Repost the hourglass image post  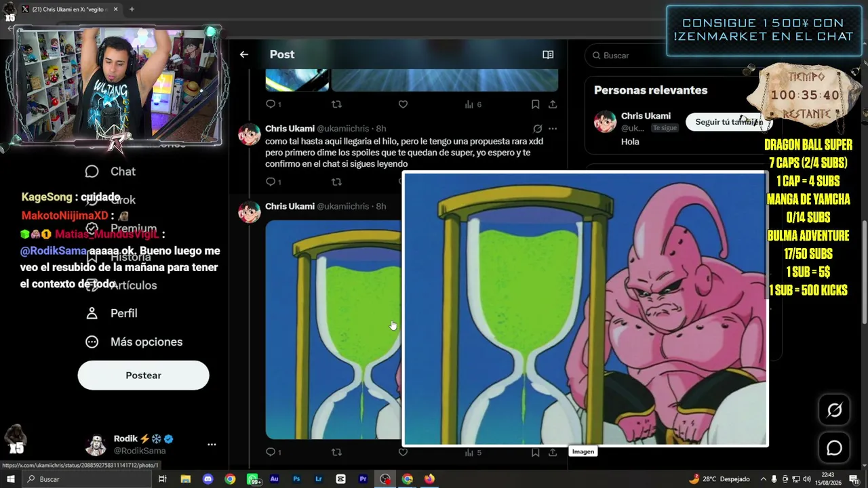click(x=336, y=452)
